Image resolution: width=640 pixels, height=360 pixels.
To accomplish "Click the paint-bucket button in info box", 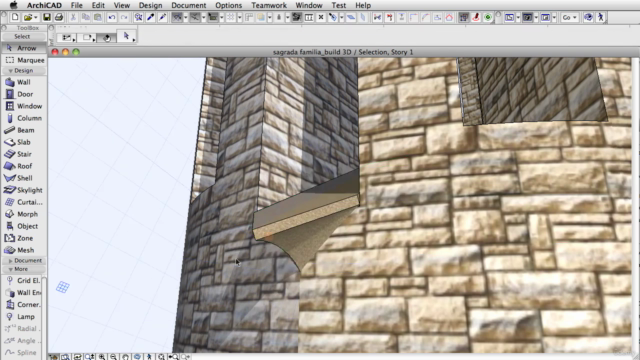I will coord(107,38).
